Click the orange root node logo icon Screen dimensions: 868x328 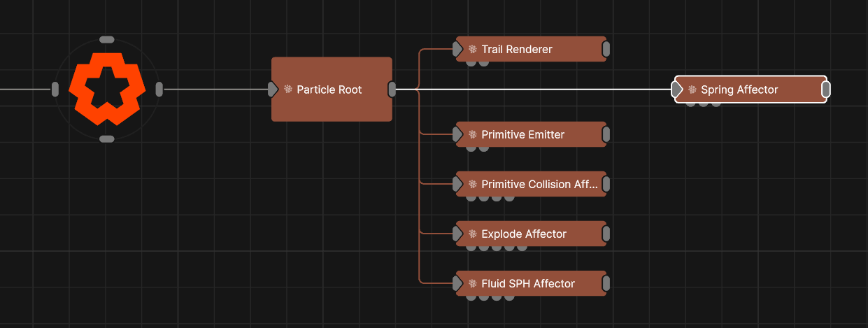tap(107, 90)
